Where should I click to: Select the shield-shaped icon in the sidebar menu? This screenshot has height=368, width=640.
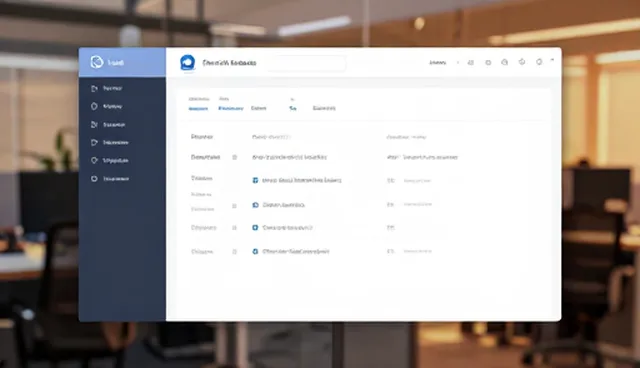pyautogui.click(x=94, y=106)
